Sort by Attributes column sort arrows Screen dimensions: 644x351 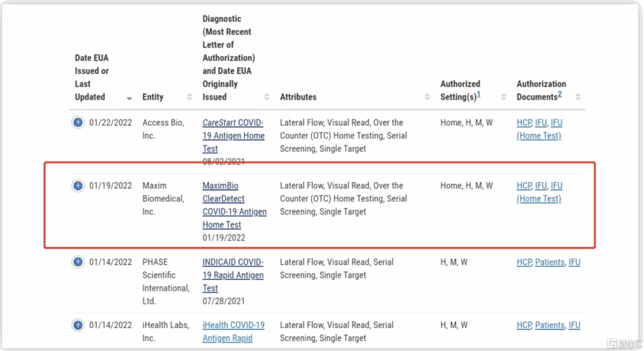tap(427, 97)
